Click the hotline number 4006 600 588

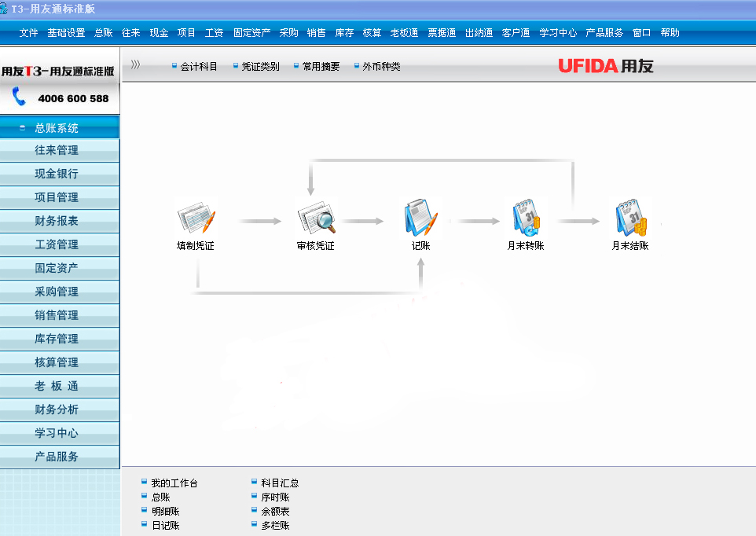click(73, 98)
